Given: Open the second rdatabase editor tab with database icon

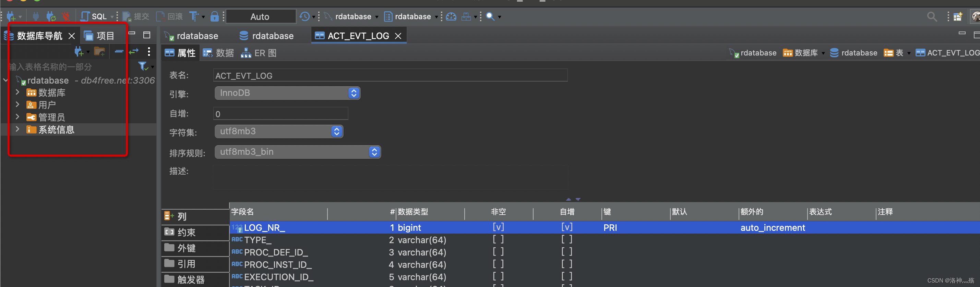Looking at the screenshot, I should click(x=267, y=36).
